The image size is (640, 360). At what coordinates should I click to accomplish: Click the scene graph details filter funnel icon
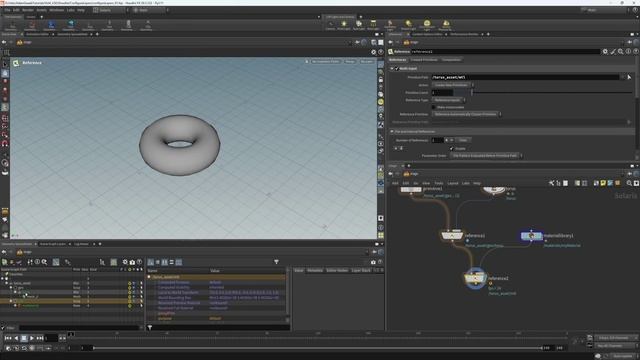click(x=276, y=262)
